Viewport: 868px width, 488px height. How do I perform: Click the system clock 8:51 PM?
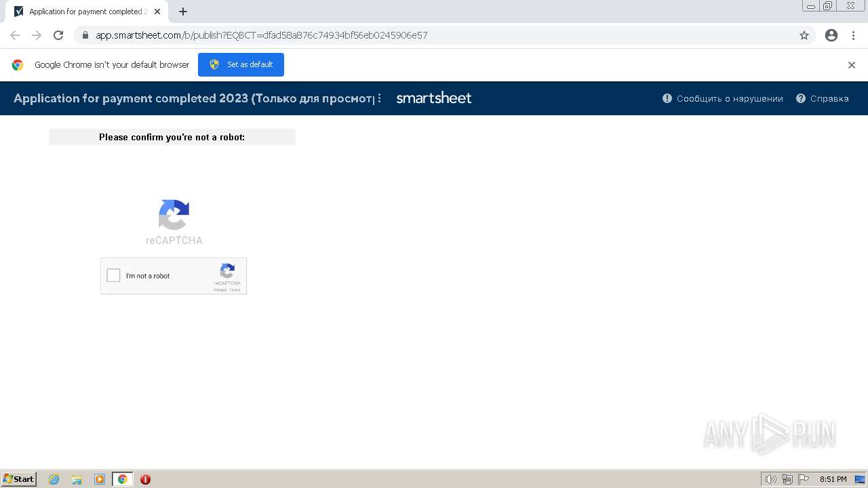833,479
